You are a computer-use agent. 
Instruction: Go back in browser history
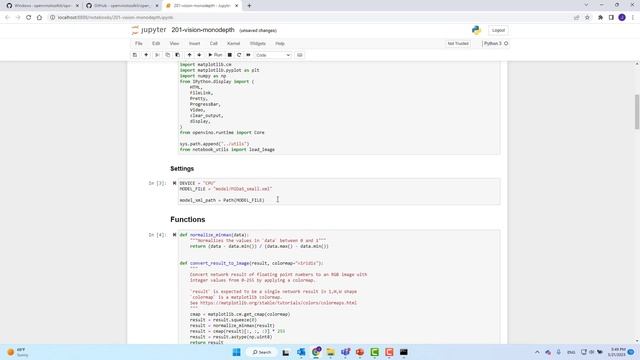(x=7, y=18)
